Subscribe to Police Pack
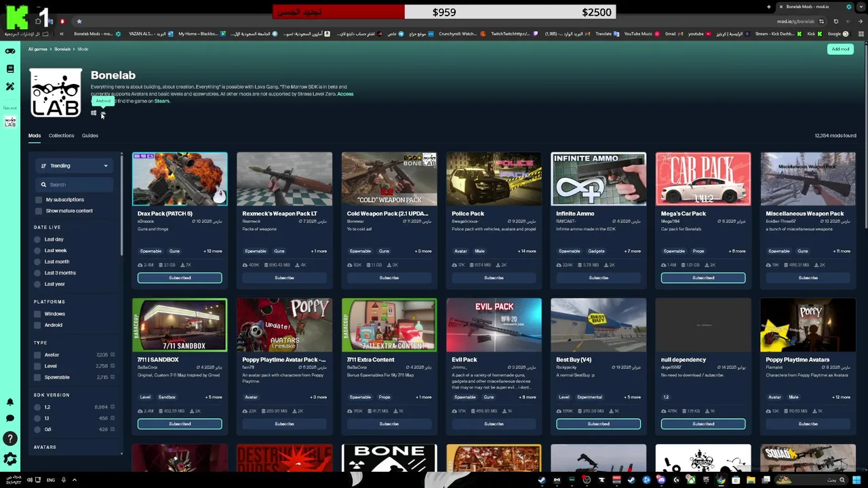 click(494, 278)
